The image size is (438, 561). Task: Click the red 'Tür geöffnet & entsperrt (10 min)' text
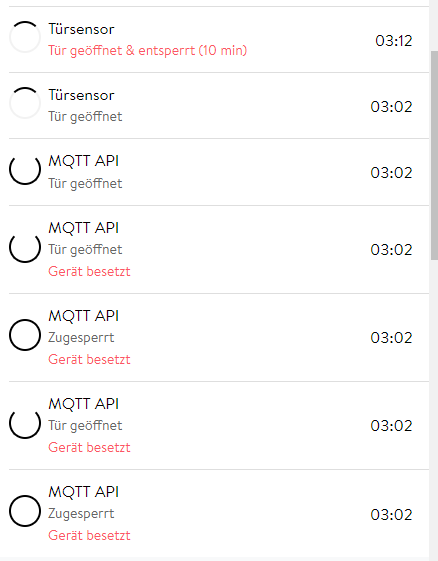[x=148, y=50]
